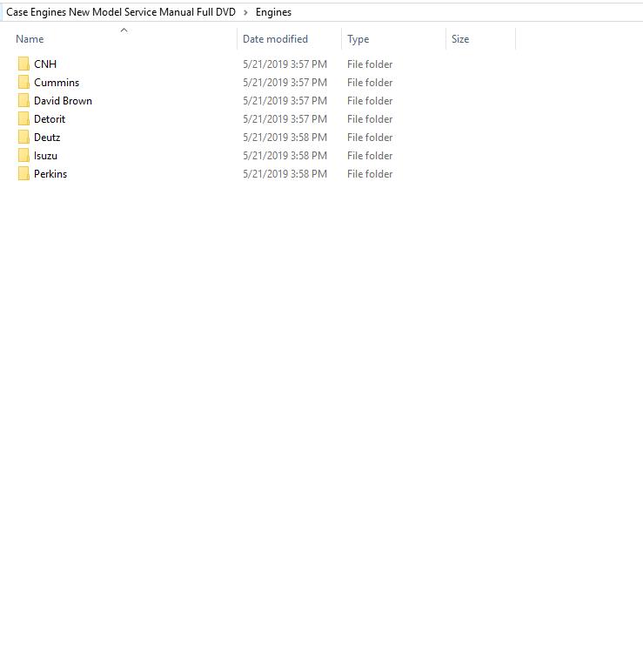The width and height of the screenshot is (643, 672).
Task: Go to Case Engines New Model Service Manual Full DVD
Action: pos(121,12)
